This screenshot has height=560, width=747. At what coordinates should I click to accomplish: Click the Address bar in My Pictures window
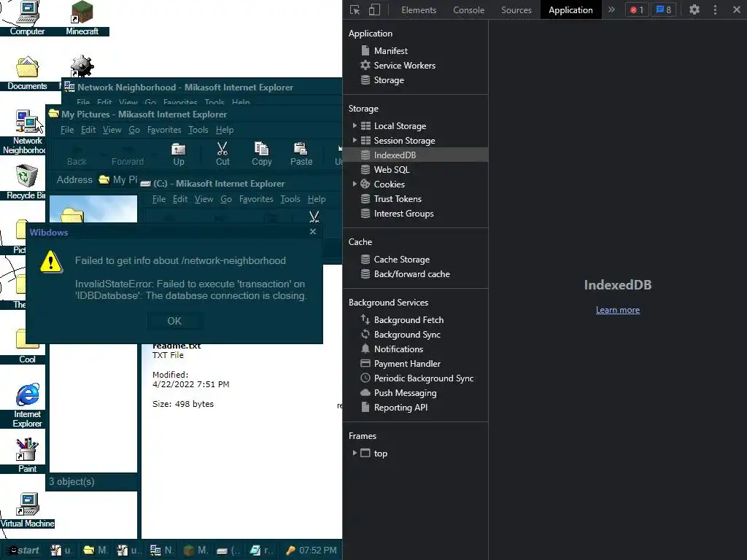pyautogui.click(x=117, y=179)
